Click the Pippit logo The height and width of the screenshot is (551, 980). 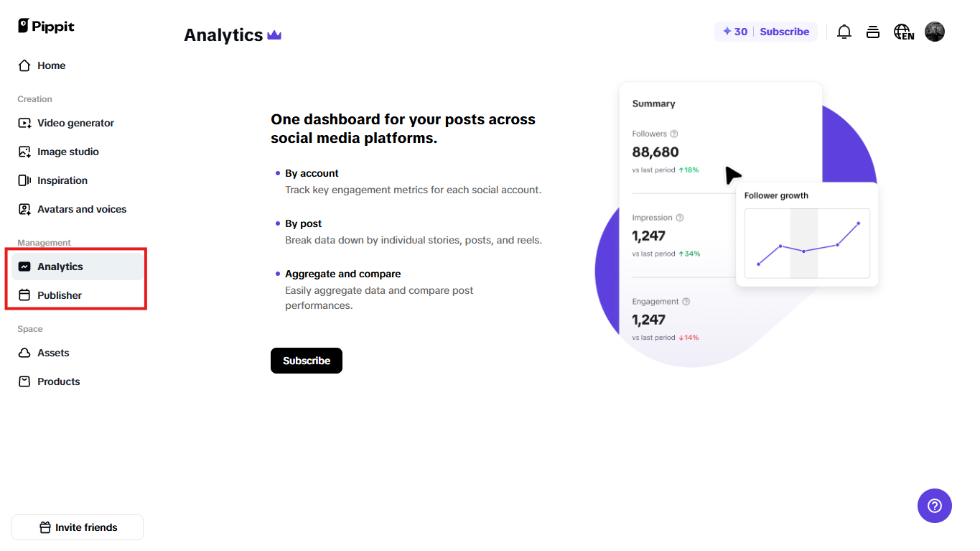coord(45,26)
